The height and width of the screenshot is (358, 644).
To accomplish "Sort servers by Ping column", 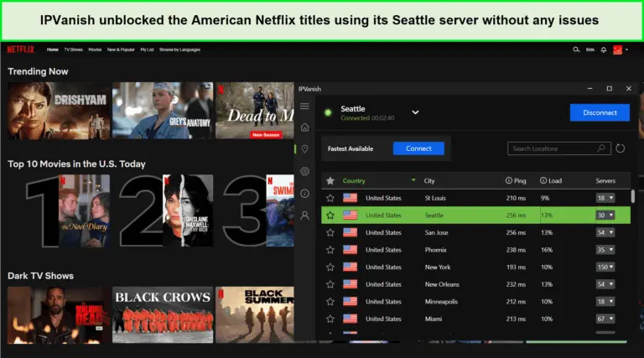I will pyautogui.click(x=520, y=180).
